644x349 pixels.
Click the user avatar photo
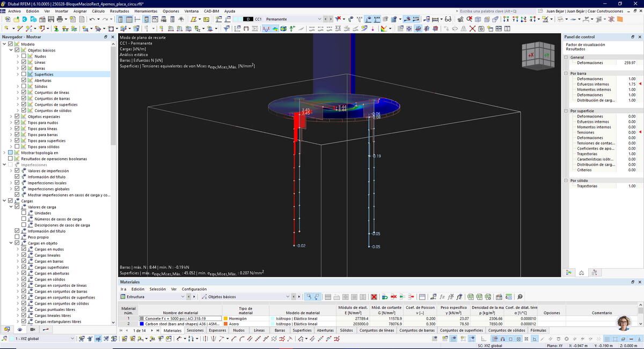(625, 323)
